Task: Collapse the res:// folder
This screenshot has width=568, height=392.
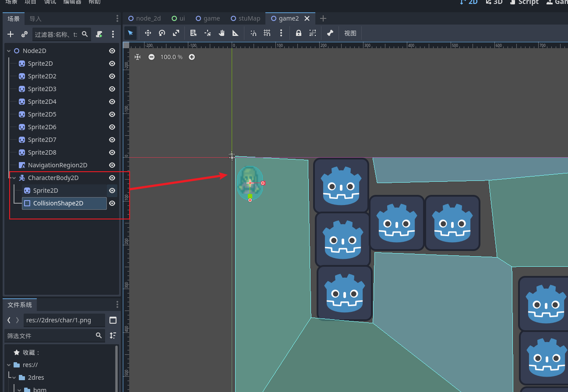Action: pos(9,365)
